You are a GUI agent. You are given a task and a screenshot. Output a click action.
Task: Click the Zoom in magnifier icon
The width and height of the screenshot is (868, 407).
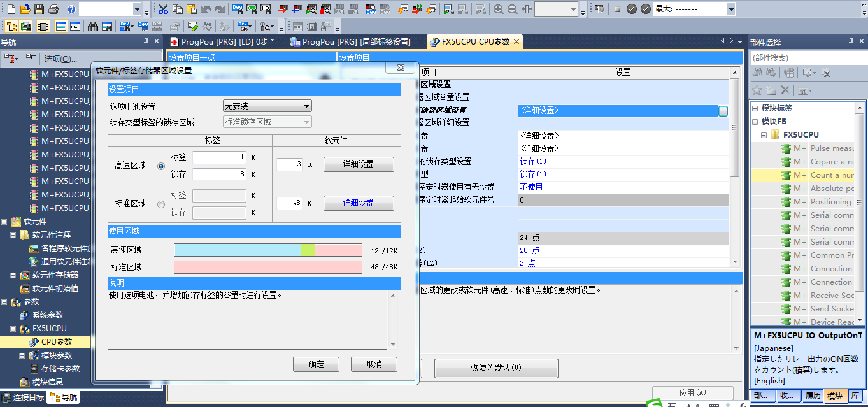[x=498, y=9]
